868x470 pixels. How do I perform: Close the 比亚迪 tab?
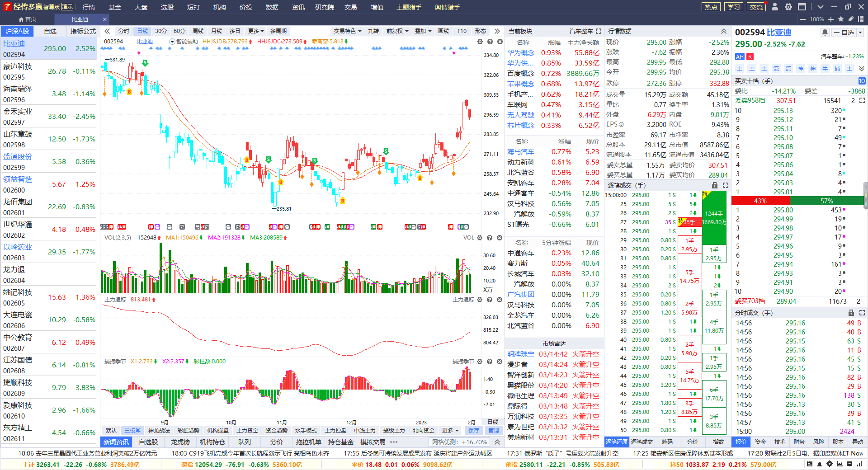point(105,19)
